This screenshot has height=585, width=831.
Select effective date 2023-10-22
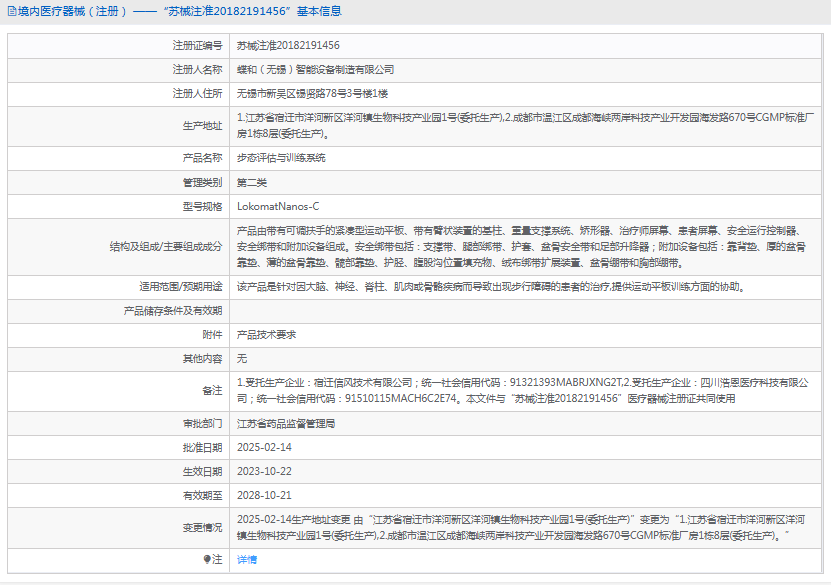pos(264,472)
